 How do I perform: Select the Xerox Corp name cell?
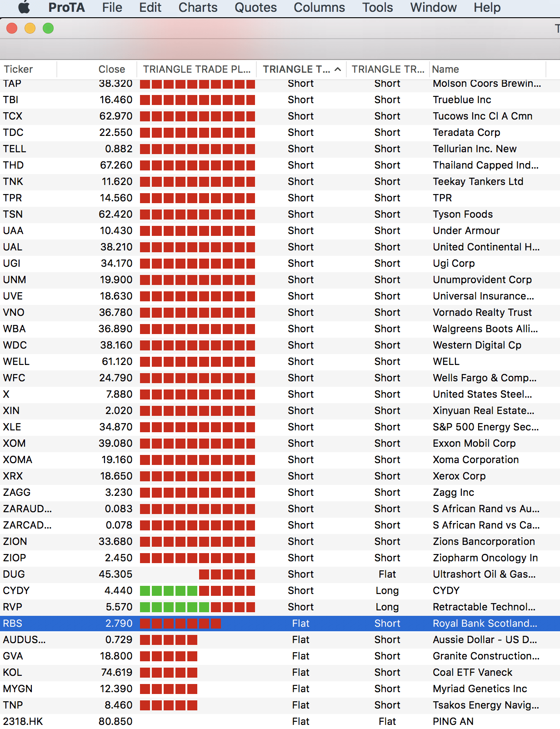point(459,476)
